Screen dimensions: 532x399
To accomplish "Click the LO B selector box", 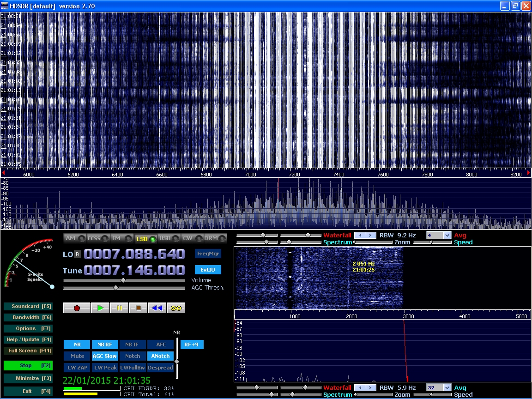I will click(x=78, y=254).
